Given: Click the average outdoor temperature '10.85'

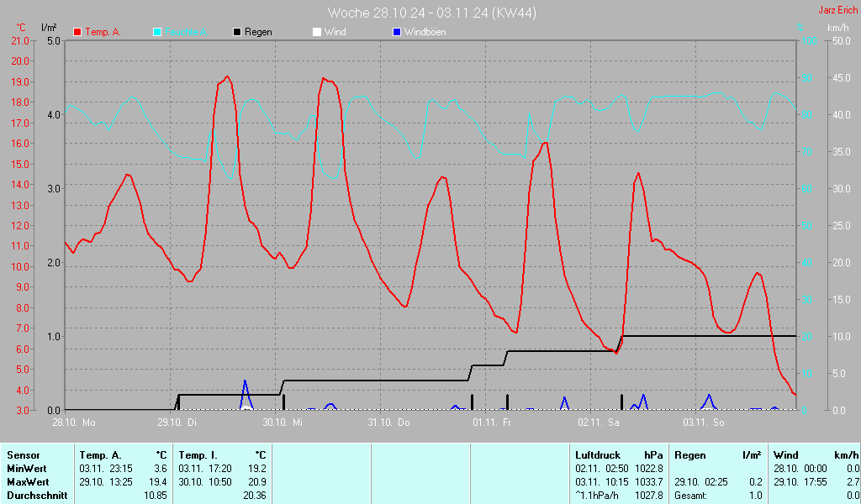Looking at the screenshot, I should pyautogui.click(x=156, y=496).
